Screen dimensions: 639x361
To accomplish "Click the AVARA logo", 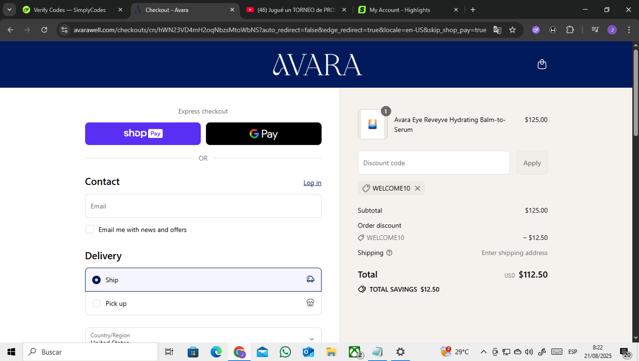I will pyautogui.click(x=317, y=65).
